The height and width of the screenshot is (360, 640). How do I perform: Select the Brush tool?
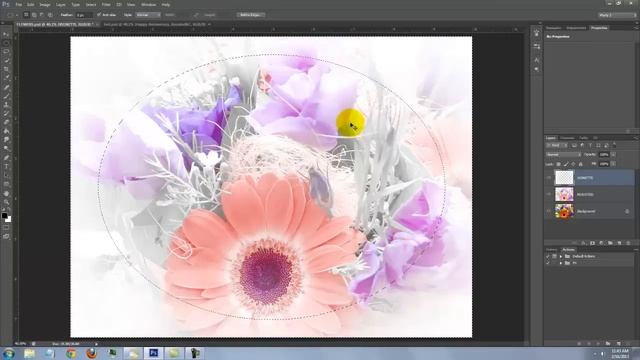coord(6,96)
